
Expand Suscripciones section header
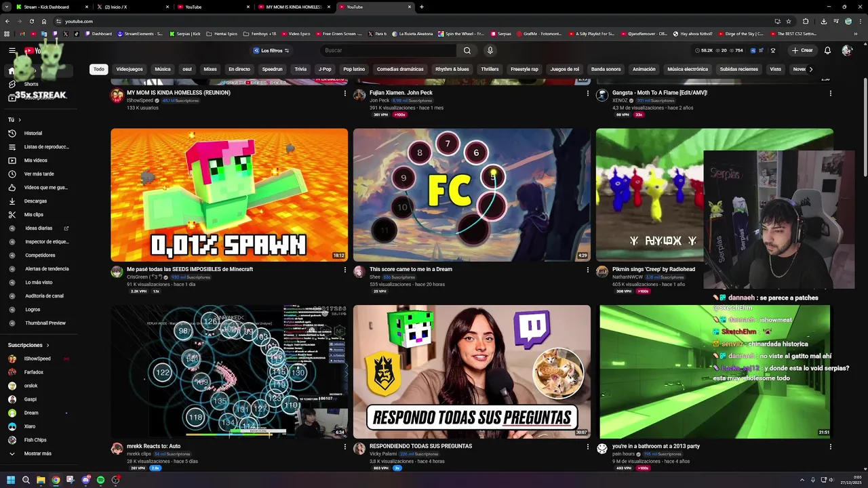[28, 345]
